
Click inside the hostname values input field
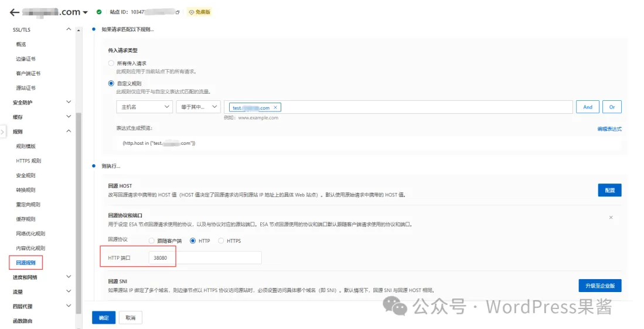(398, 107)
